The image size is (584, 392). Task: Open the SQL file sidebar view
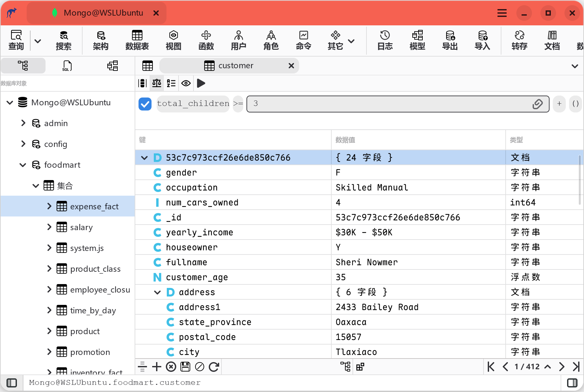[67, 66]
